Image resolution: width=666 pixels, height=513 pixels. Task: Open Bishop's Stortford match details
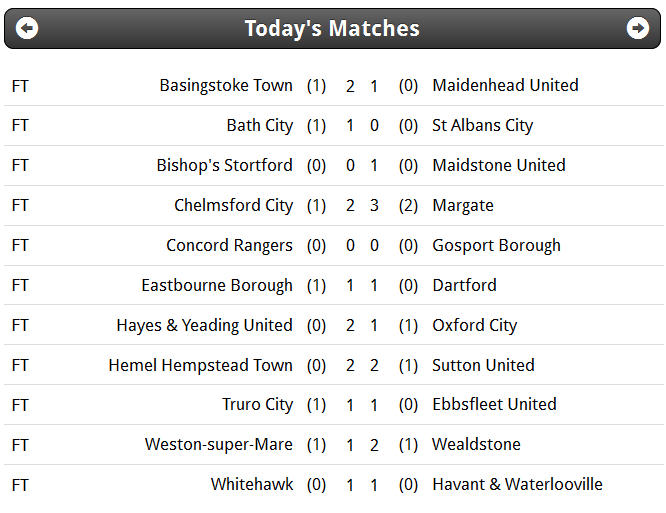(x=333, y=166)
